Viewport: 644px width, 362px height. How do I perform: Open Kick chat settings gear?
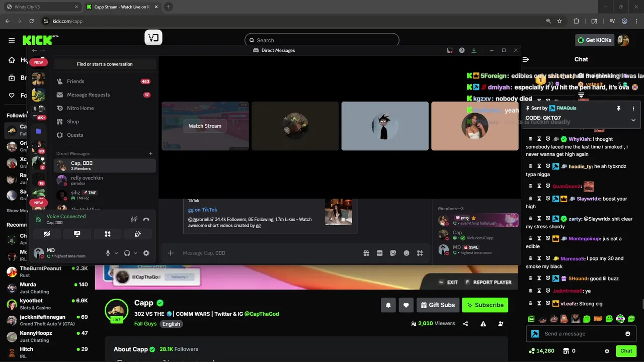tap(607, 351)
